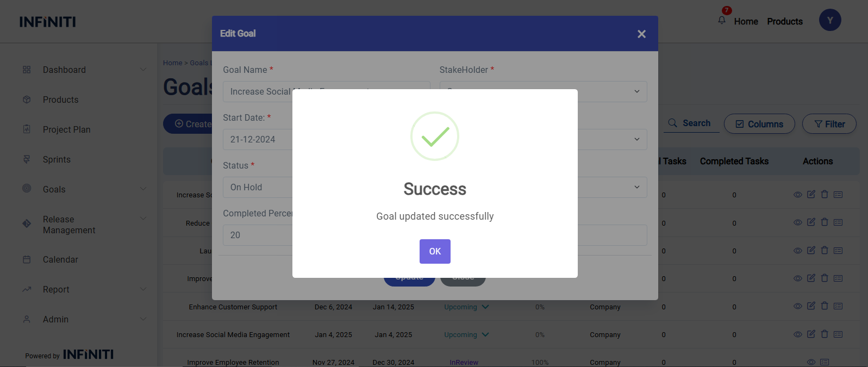Open Project Plan from the sidebar
The image size is (868, 367).
click(66, 129)
